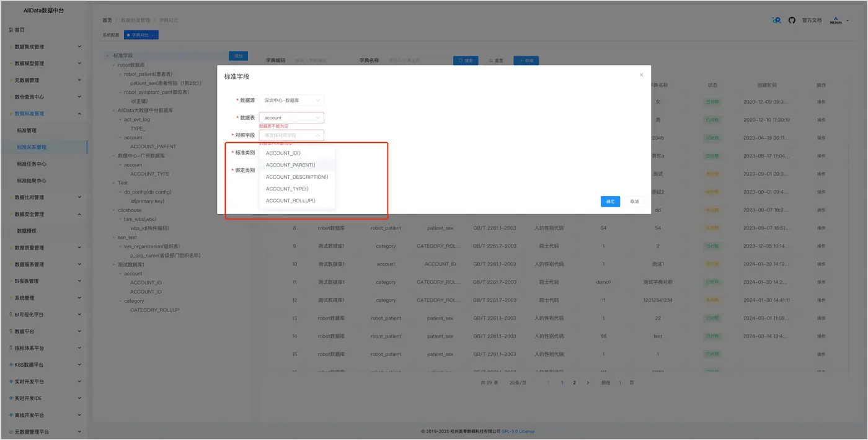Close the 标准字段 dialog with the X icon
This screenshot has width=868, height=440.
[x=641, y=75]
